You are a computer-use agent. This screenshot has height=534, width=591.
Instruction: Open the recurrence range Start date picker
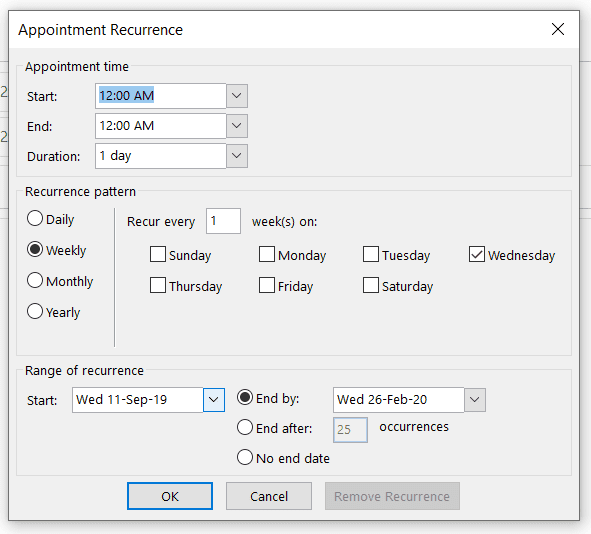214,399
